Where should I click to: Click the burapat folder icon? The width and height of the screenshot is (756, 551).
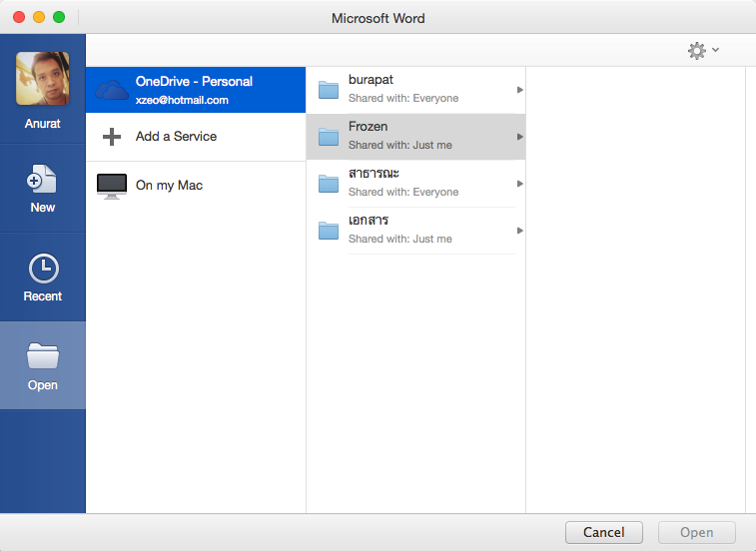click(329, 90)
